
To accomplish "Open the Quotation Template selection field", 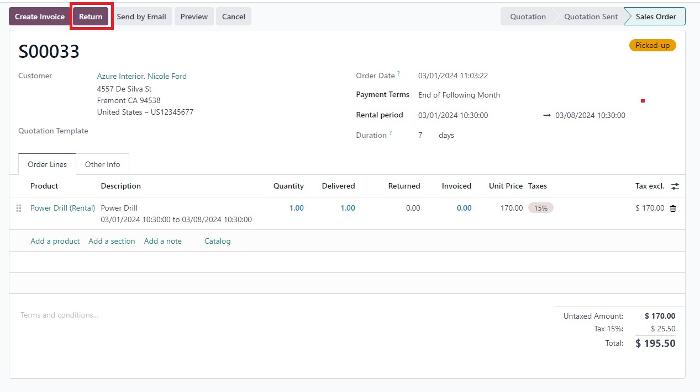I will [213, 131].
